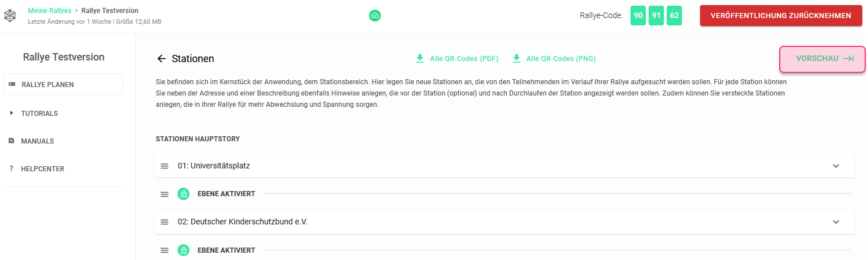
Task: Click the Alle QR-Codes (PNG) link
Action: click(554, 59)
